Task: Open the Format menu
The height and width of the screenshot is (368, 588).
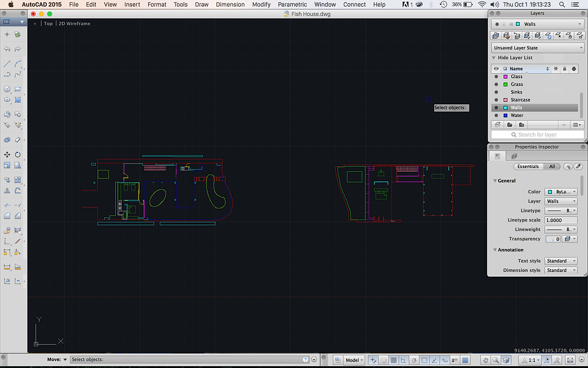Action: (157, 4)
